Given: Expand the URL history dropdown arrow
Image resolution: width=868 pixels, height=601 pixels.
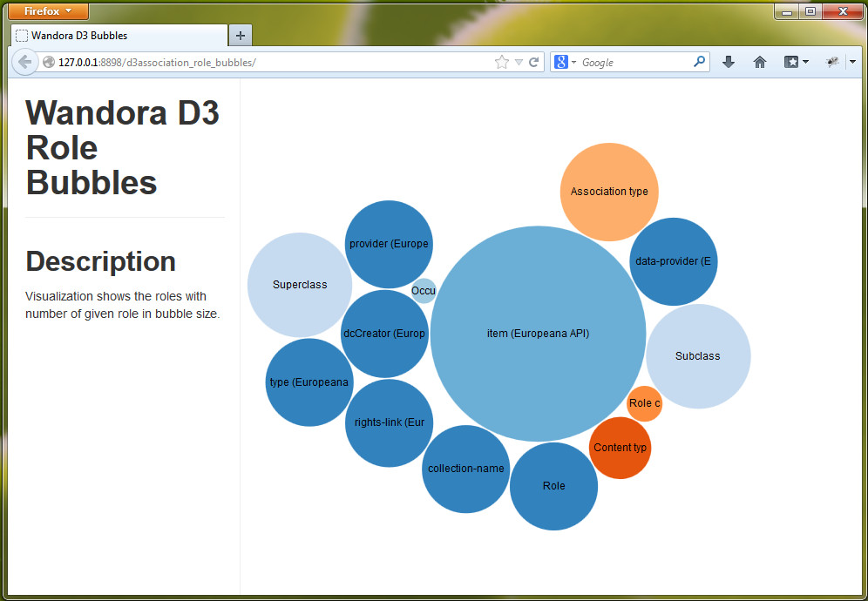Looking at the screenshot, I should tap(519, 62).
